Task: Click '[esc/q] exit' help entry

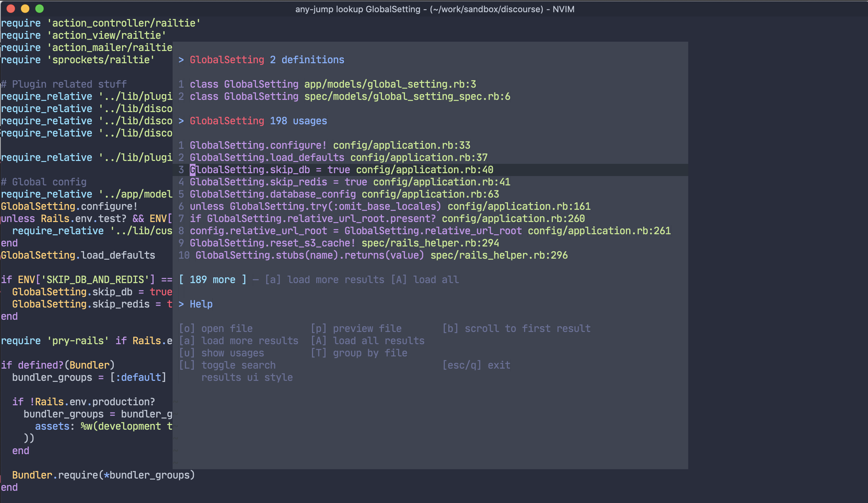Action: [476, 365]
